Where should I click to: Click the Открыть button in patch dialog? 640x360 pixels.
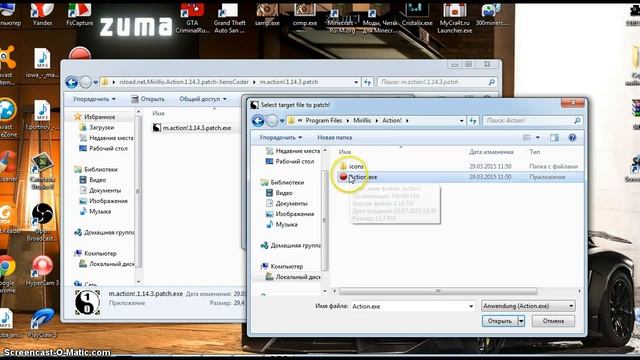coord(500,321)
